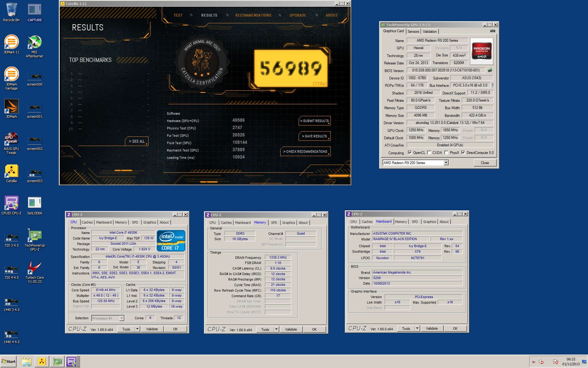Click the BIOS save chip icon in GPU-Z
Screen dimensions: 588x368
tap(490, 70)
